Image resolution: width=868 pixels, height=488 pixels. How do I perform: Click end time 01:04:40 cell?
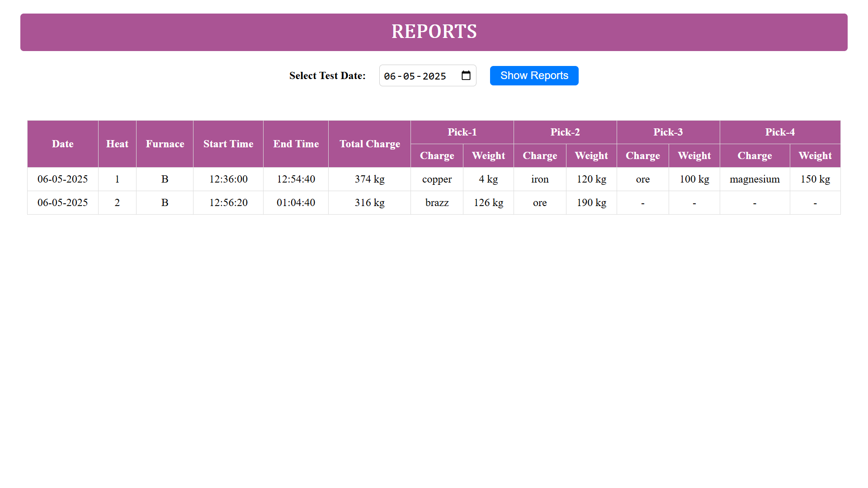click(x=296, y=202)
